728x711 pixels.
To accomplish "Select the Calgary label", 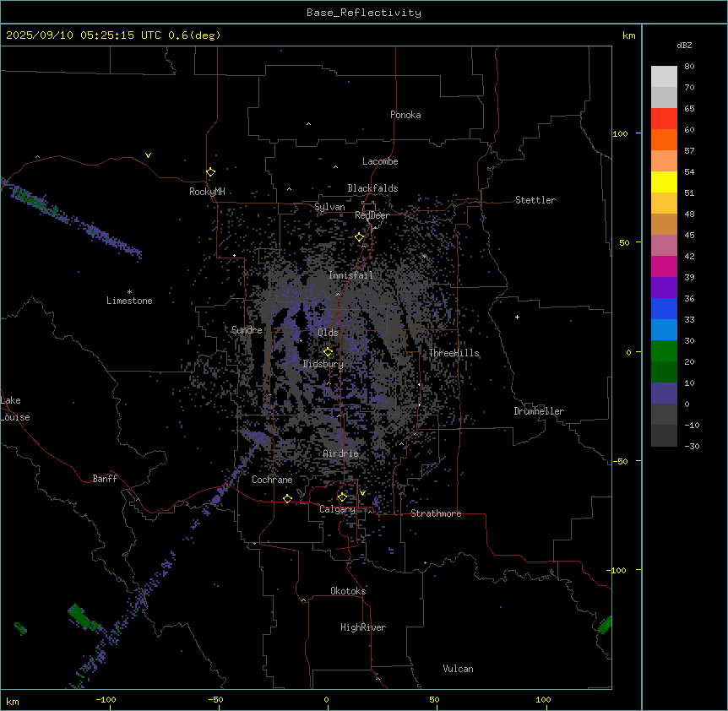I will coord(337,509).
